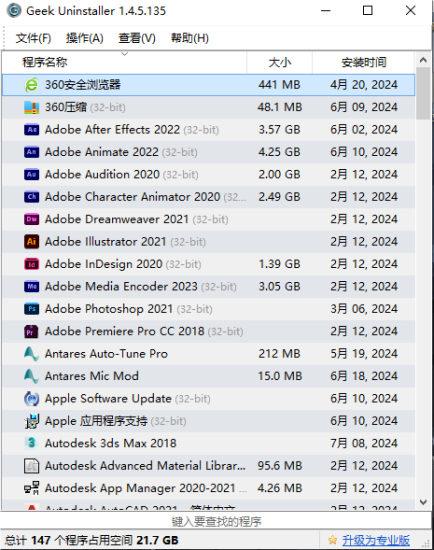Select the Apple Software Update name
The image size is (434, 550).
(108, 399)
